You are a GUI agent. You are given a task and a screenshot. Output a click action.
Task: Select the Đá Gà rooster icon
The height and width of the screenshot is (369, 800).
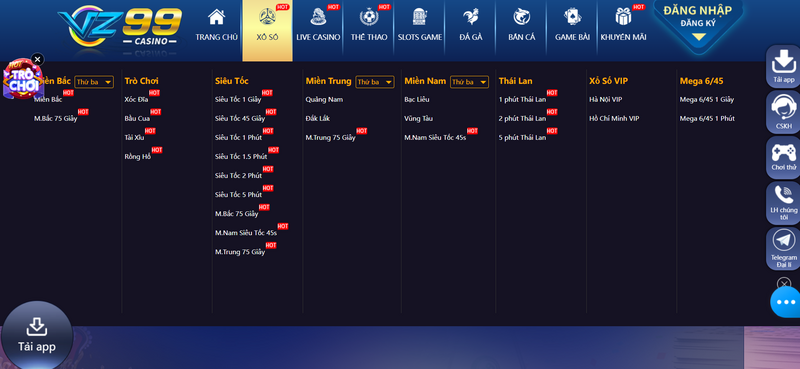pos(470,17)
